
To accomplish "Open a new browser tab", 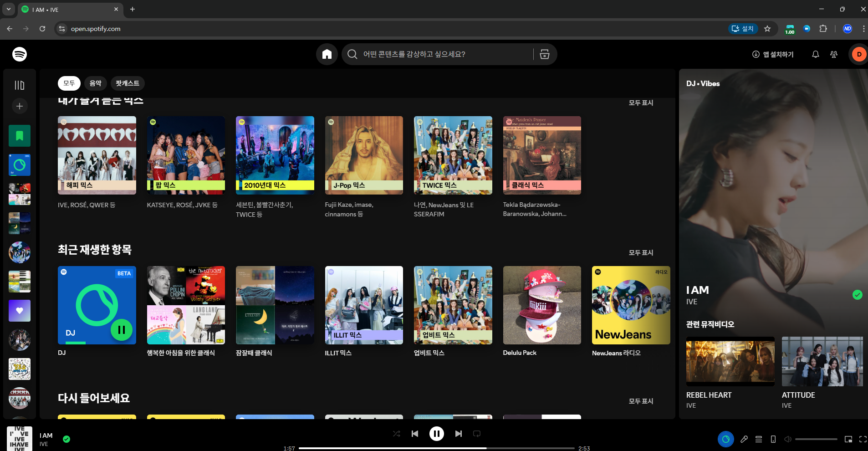I will click(133, 9).
